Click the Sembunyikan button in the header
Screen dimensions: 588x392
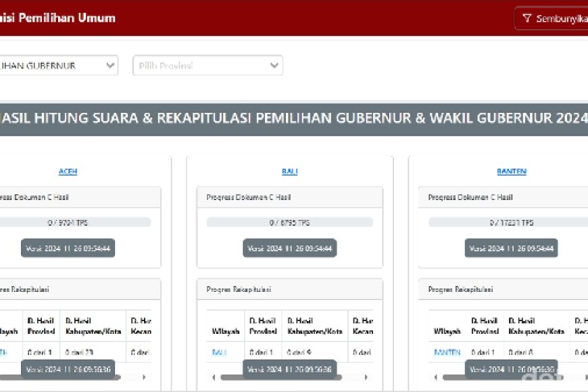(552, 18)
